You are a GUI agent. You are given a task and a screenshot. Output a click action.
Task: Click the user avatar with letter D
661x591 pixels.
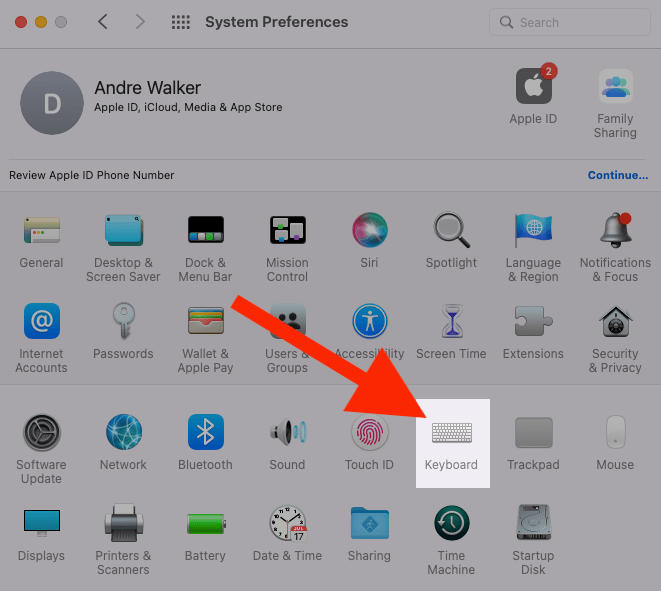click(x=52, y=103)
